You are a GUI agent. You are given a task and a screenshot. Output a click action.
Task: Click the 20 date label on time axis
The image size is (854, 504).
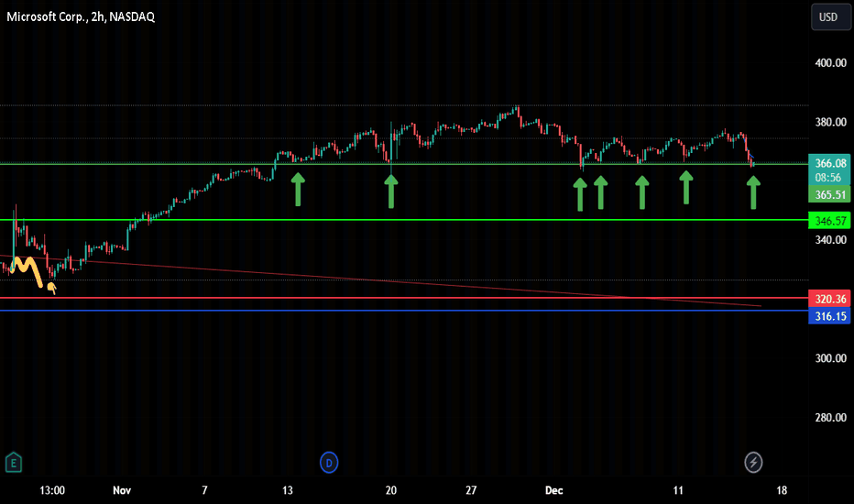(391, 490)
